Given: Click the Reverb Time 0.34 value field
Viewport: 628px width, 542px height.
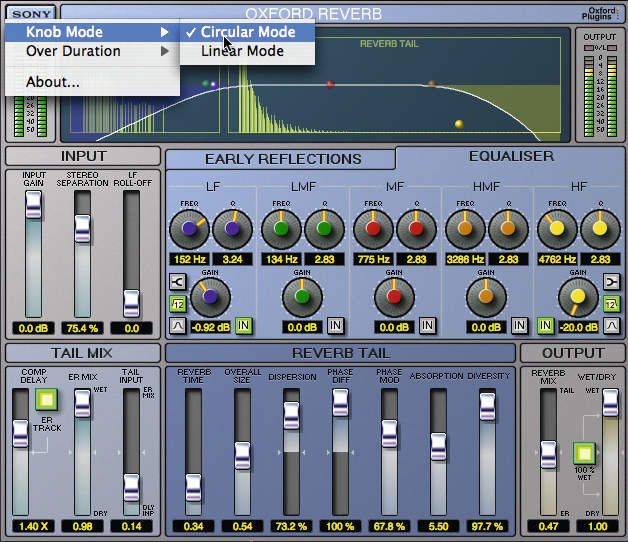Looking at the screenshot, I should [193, 526].
